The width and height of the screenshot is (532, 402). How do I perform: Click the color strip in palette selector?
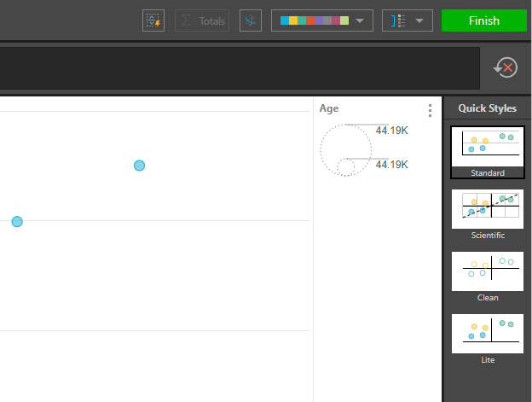315,20
